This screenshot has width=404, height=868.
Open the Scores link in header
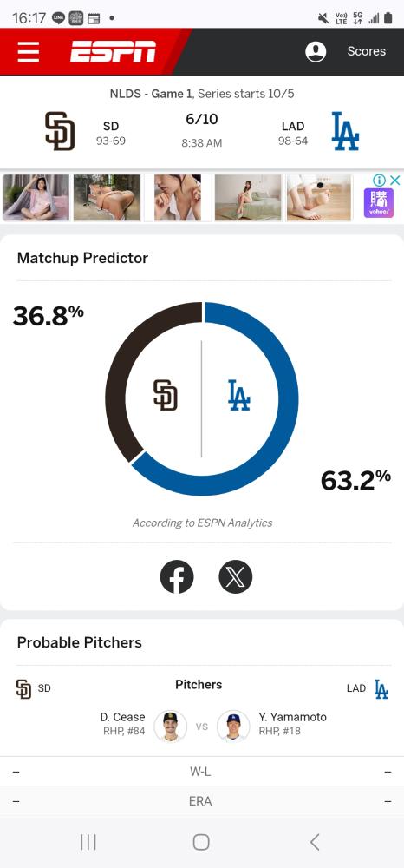367,51
